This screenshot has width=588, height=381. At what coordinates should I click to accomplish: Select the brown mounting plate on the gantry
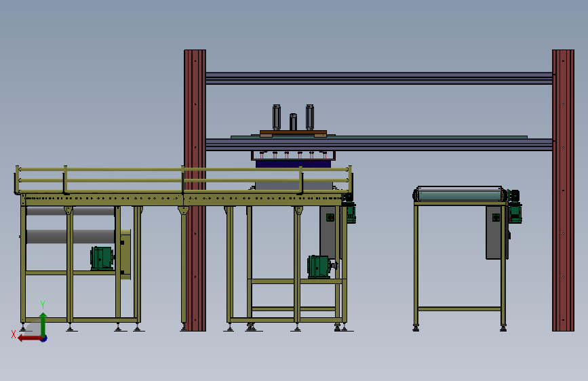pos(293,133)
